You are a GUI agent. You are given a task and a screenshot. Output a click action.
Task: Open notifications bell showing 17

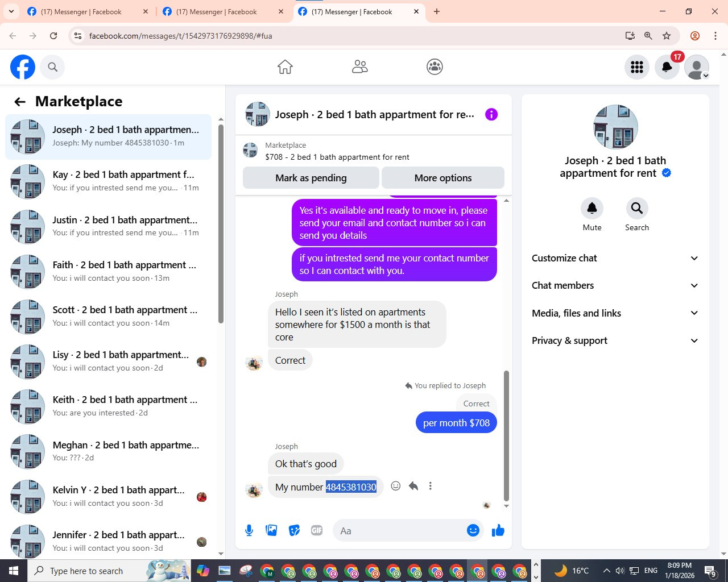(667, 67)
